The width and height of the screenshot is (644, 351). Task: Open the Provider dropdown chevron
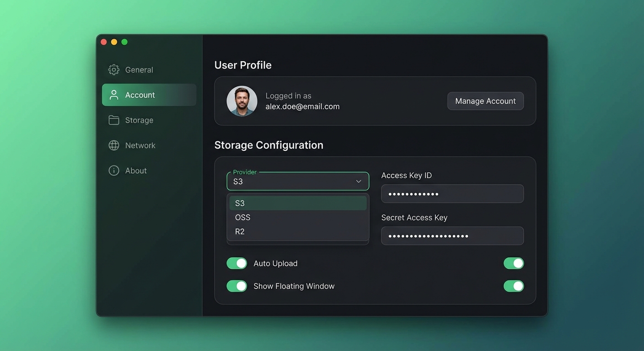[359, 181]
